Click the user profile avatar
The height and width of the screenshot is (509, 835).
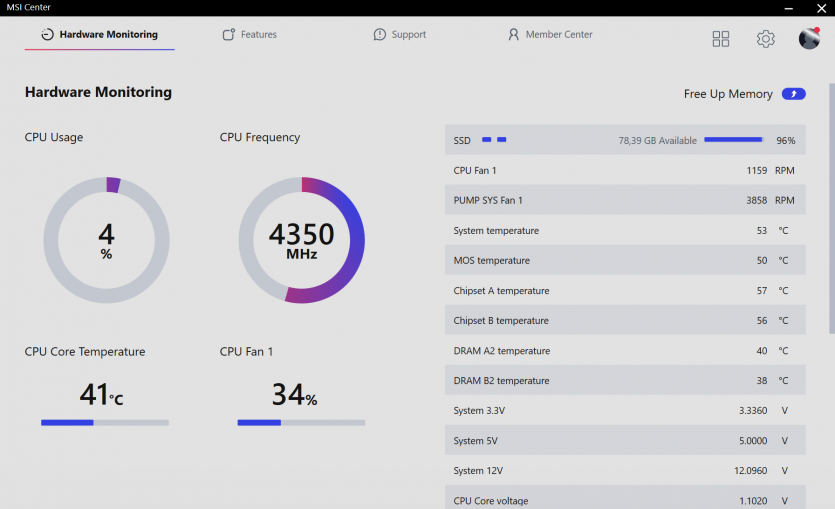(809, 39)
